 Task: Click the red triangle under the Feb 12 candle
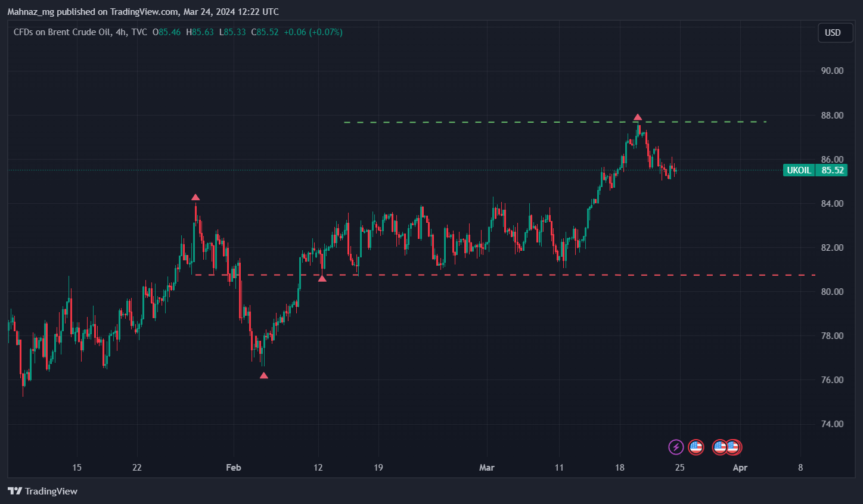pos(322,278)
